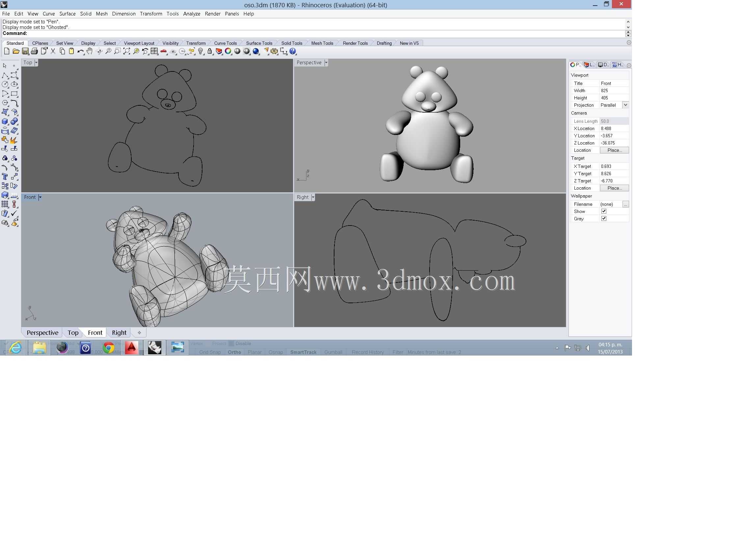Toggle SmartTrack in status bar
Viewport: 738px width, 560px height.
click(303, 352)
